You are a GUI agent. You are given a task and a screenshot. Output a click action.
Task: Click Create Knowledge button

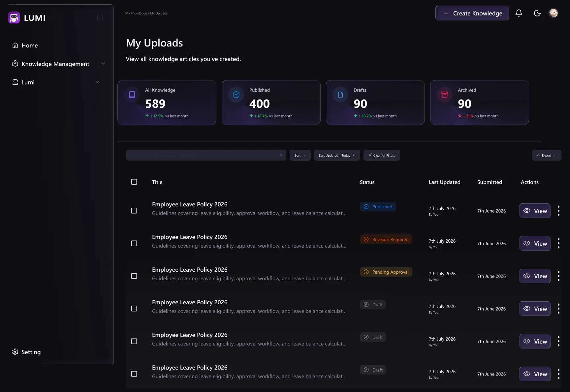tap(472, 13)
